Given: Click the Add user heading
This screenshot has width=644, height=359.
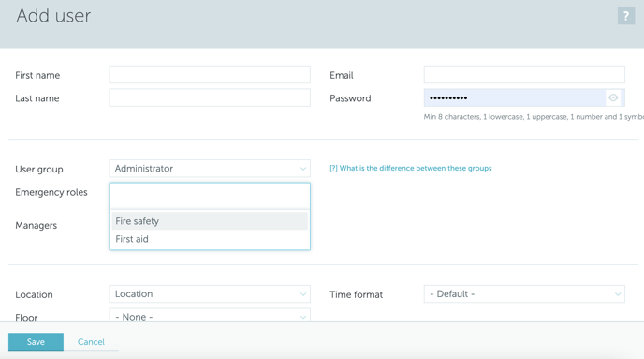Looking at the screenshot, I should click(x=53, y=16).
